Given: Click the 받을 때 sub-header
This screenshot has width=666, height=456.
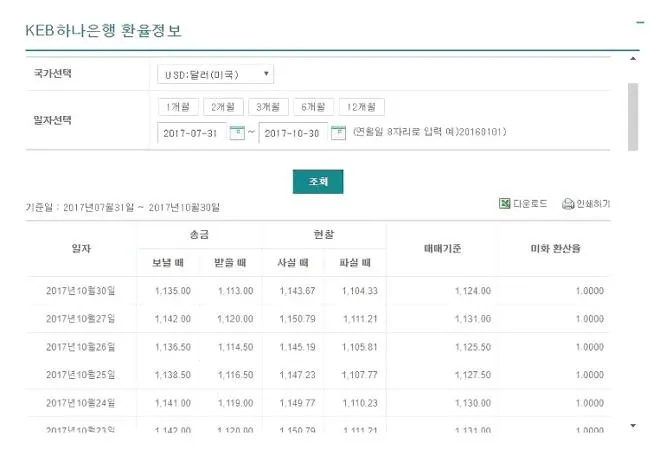Looking at the screenshot, I should (x=230, y=263).
